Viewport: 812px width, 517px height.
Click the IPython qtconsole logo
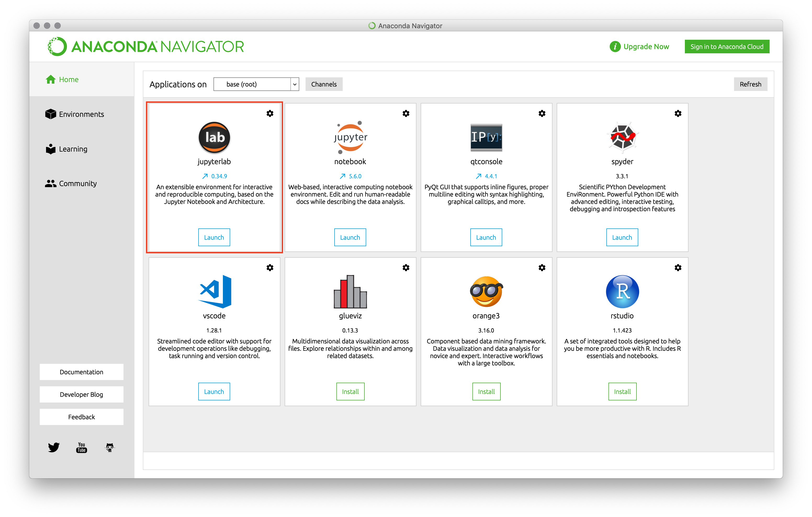[x=486, y=137]
